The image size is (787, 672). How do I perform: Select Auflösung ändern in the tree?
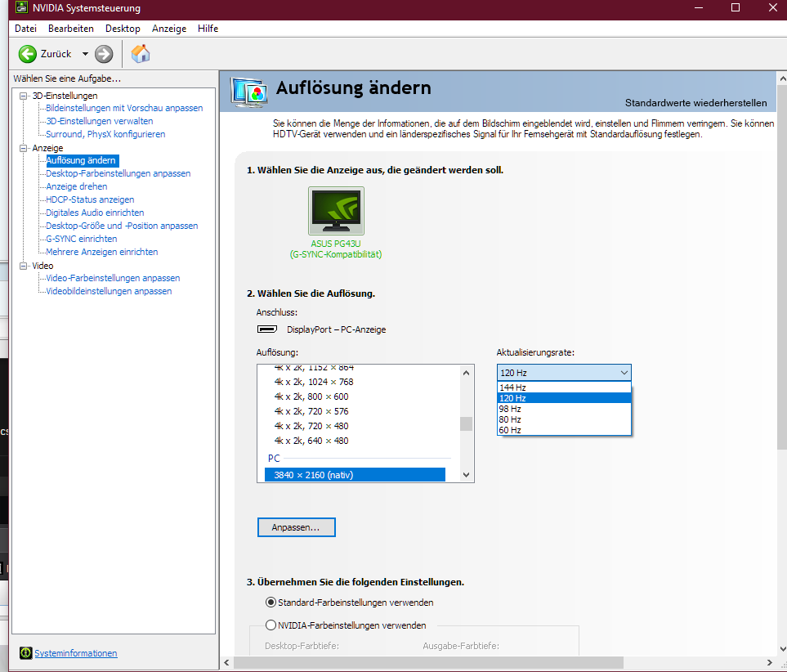81,160
